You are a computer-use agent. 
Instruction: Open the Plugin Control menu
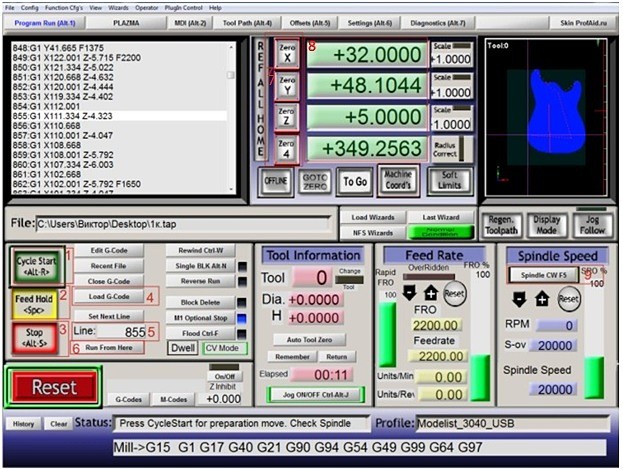click(x=183, y=8)
